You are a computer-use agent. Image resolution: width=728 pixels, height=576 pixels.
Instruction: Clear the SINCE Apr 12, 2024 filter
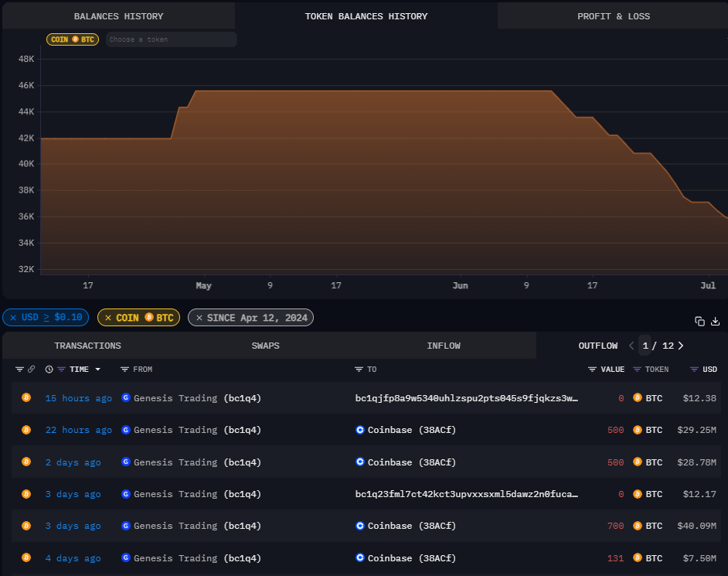click(199, 318)
